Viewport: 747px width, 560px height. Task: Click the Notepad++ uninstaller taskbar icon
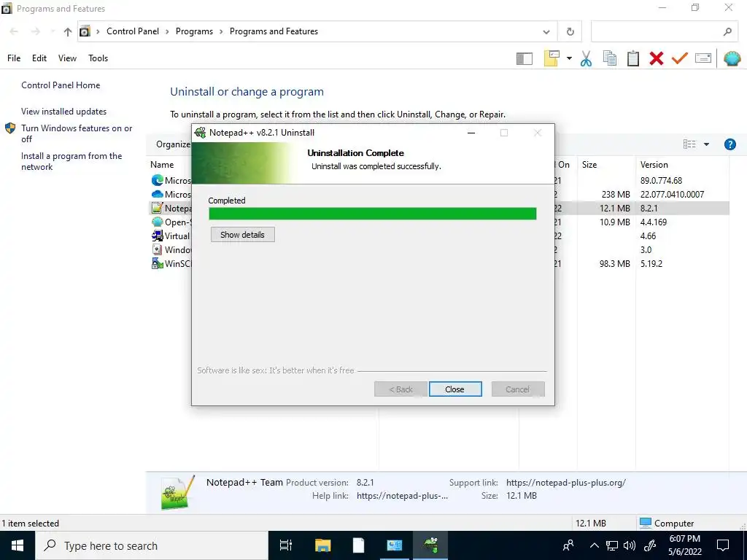click(430, 545)
